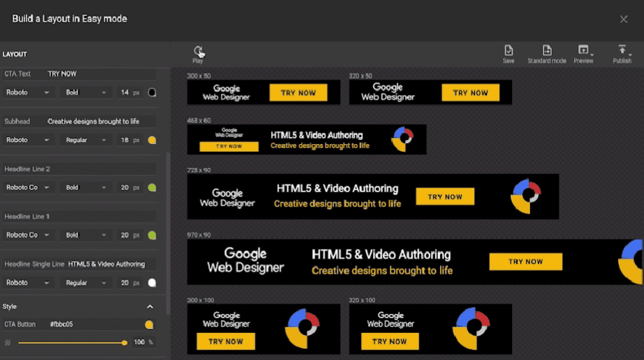Open the Subhead yellow color swatch

152,140
